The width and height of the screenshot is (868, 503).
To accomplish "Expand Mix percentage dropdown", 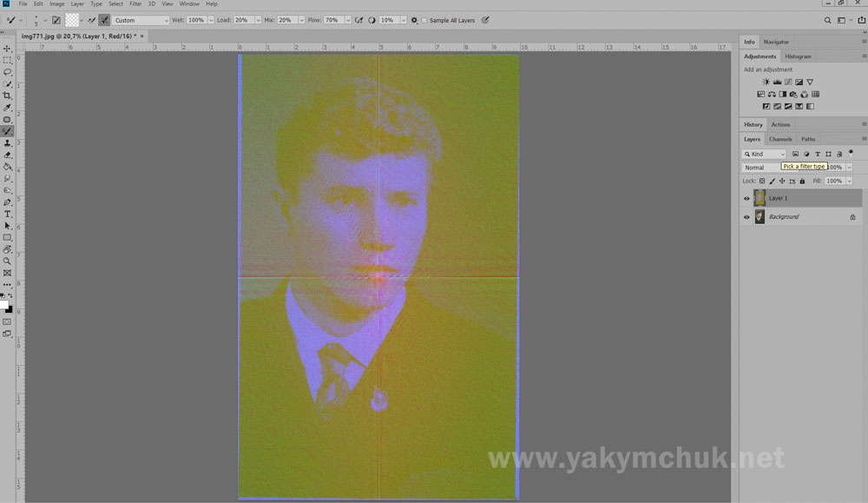I will (x=301, y=21).
